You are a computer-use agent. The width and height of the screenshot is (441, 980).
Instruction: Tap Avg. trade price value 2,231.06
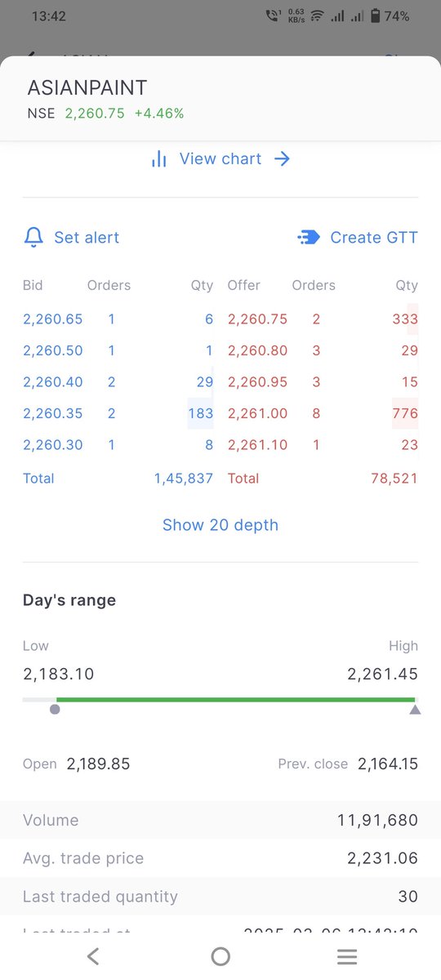tap(382, 858)
